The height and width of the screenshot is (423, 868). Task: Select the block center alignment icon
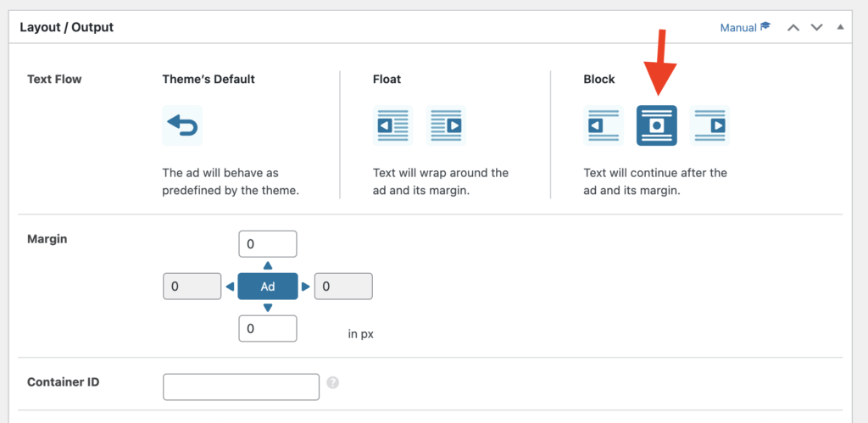pyautogui.click(x=657, y=125)
